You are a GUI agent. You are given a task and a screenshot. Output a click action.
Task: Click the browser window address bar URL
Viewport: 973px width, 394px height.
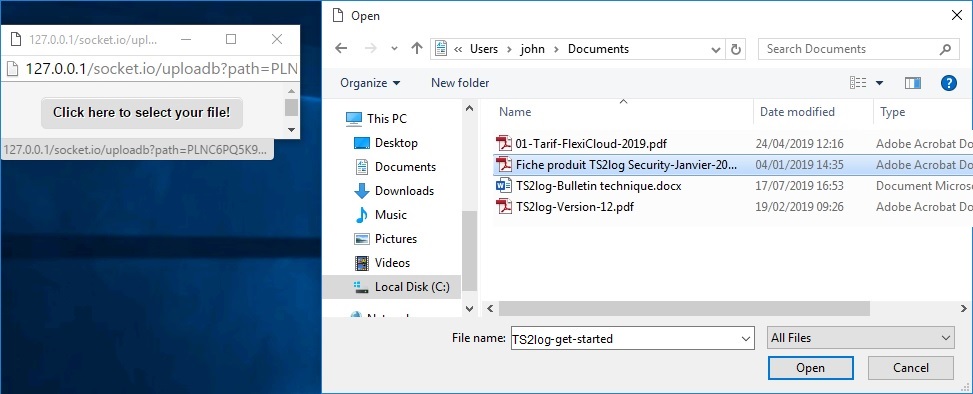click(x=161, y=69)
